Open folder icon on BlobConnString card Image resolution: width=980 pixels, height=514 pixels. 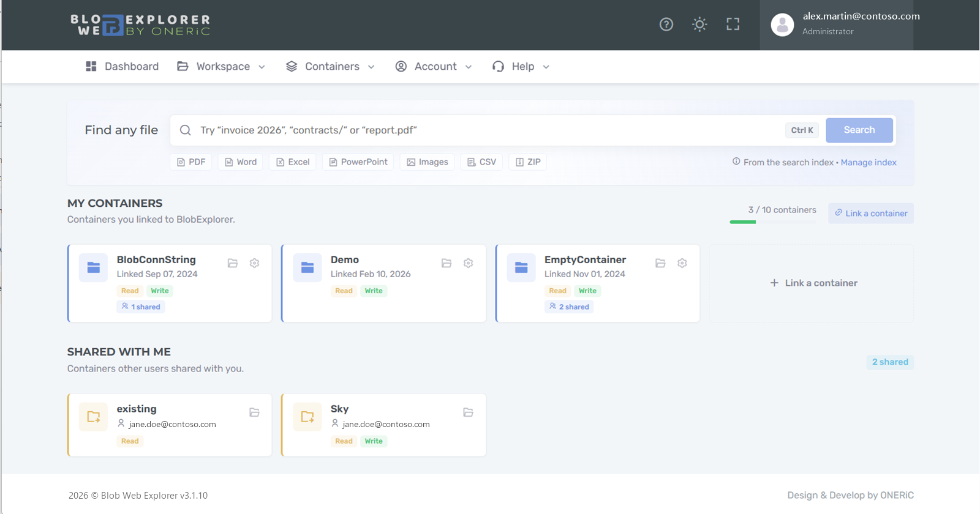tap(233, 263)
